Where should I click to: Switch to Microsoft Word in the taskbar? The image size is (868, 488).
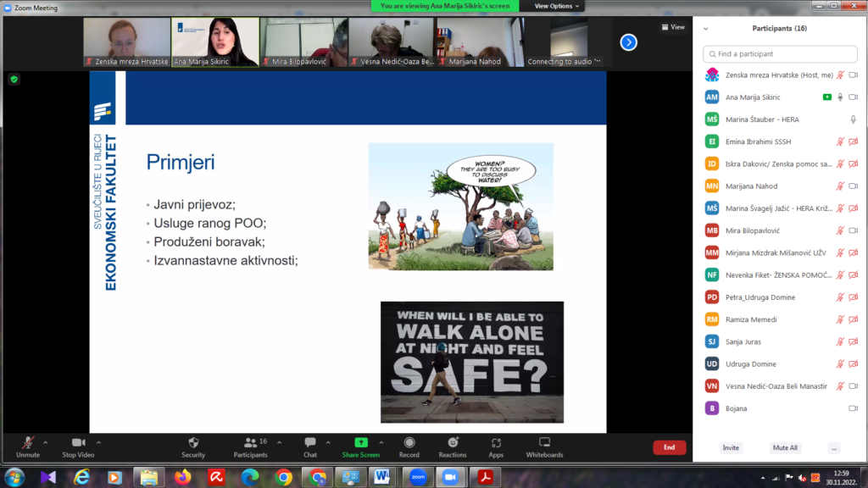tap(382, 477)
